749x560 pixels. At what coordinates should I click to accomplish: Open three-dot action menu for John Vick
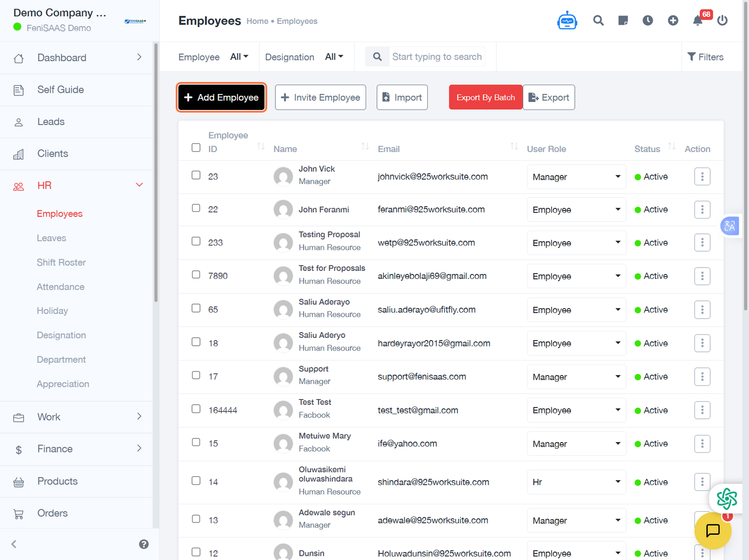(702, 177)
